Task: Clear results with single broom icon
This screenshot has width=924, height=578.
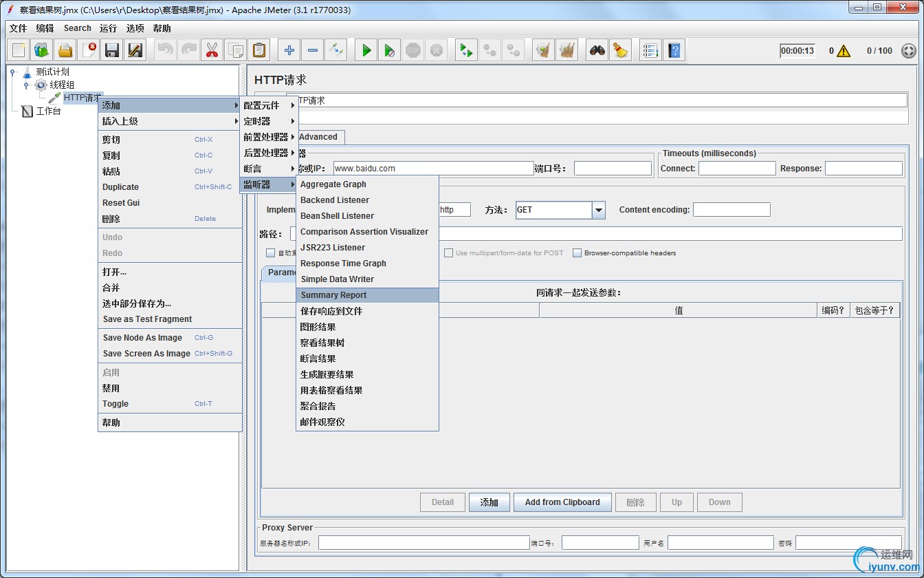Action: (544, 50)
